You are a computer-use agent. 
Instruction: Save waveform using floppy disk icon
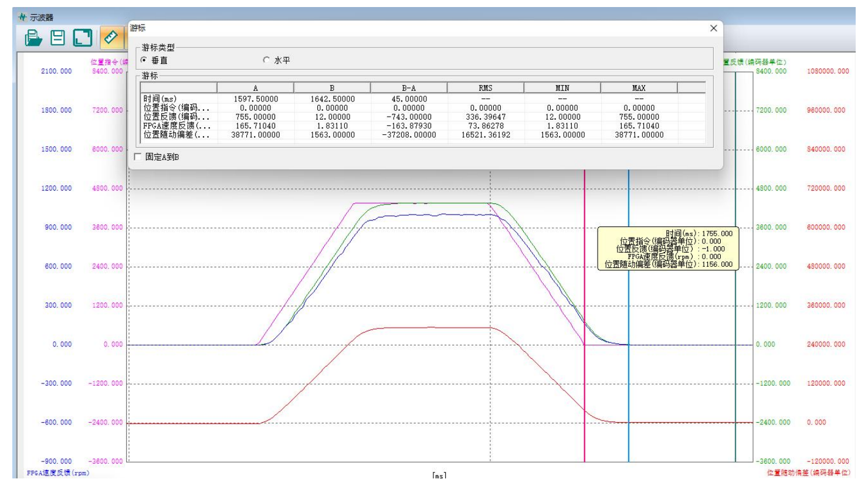click(x=57, y=38)
